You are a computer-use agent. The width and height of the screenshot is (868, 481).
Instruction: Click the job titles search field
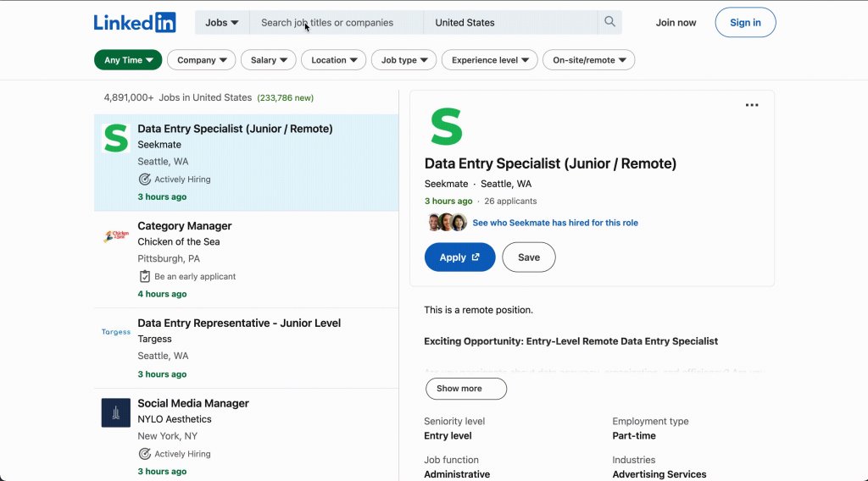pyautogui.click(x=337, y=23)
